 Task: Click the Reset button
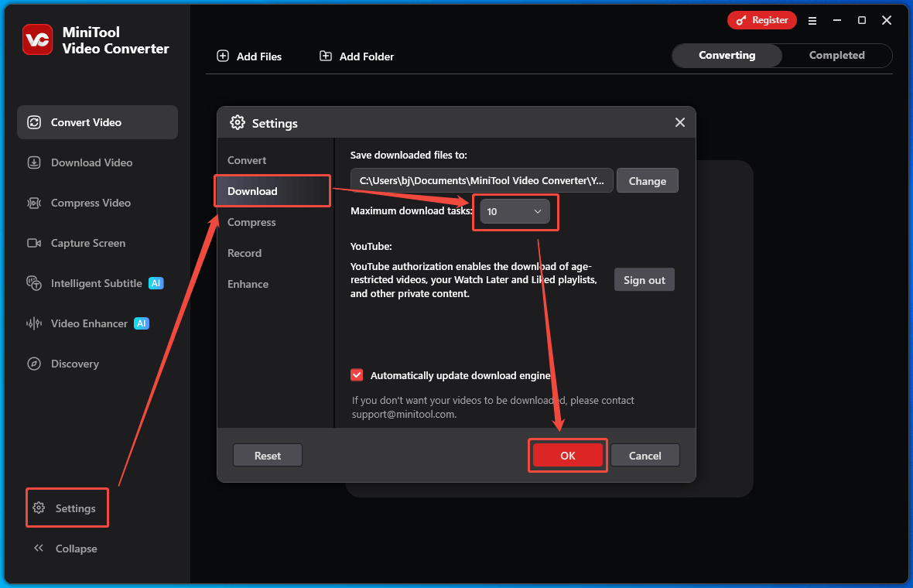pyautogui.click(x=267, y=455)
